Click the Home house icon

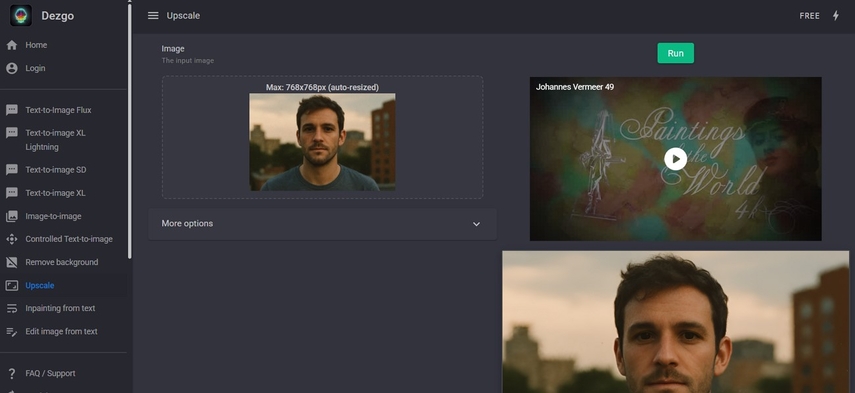12,45
